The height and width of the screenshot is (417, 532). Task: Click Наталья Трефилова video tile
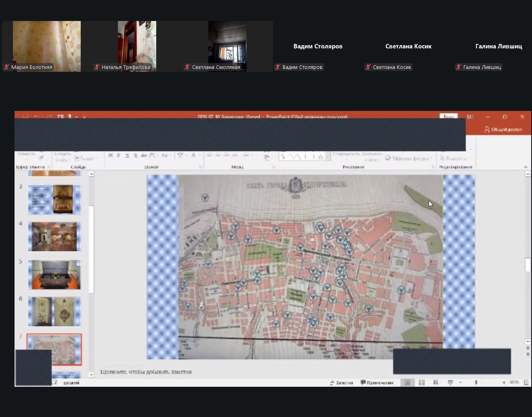click(137, 46)
